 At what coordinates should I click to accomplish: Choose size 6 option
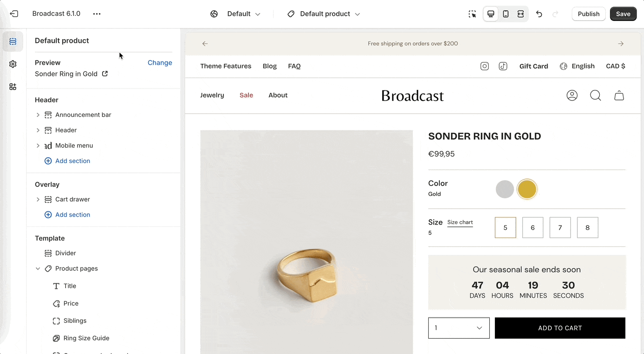pyautogui.click(x=533, y=228)
